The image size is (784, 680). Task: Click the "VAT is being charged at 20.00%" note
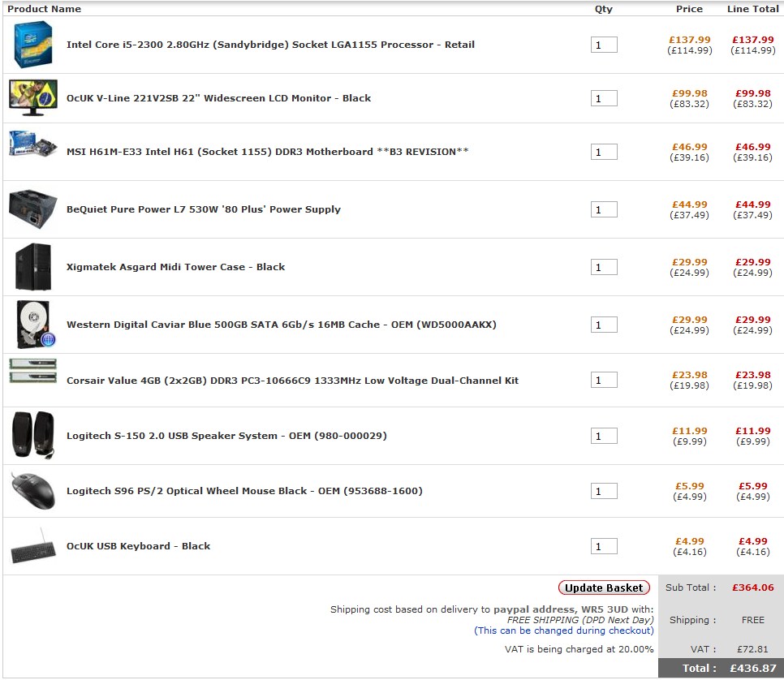pyautogui.click(x=579, y=649)
